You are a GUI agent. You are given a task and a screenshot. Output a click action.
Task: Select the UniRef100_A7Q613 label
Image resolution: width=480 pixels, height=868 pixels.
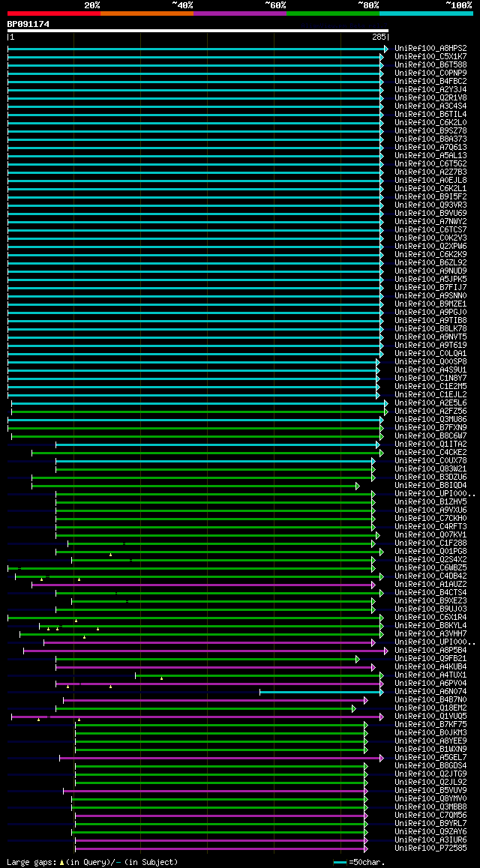(430, 147)
